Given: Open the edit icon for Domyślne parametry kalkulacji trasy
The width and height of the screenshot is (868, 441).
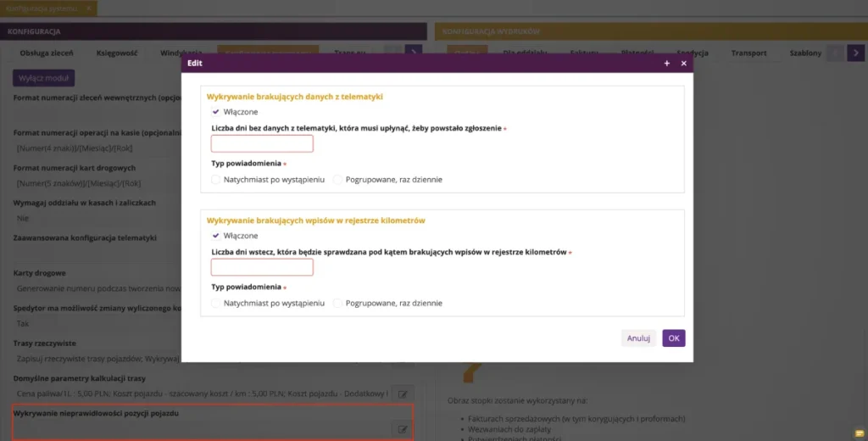Looking at the screenshot, I should tap(403, 394).
